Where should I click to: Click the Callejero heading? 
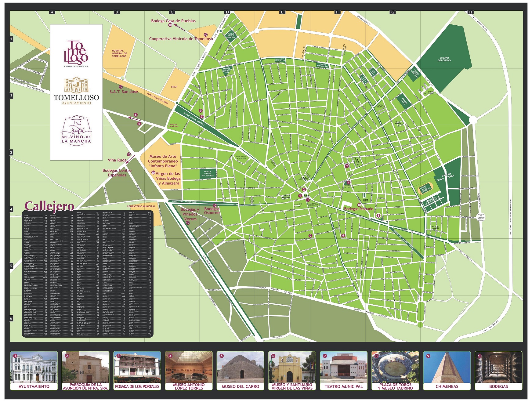[x=49, y=206]
